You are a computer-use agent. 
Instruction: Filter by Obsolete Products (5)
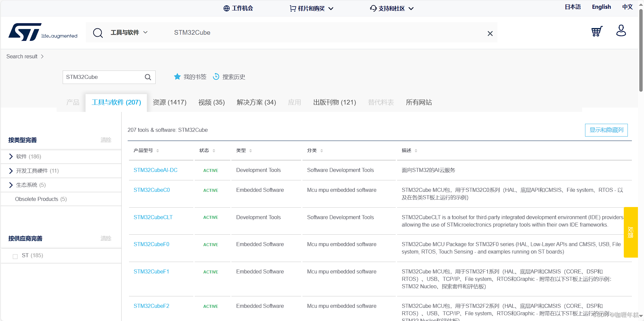(x=41, y=199)
